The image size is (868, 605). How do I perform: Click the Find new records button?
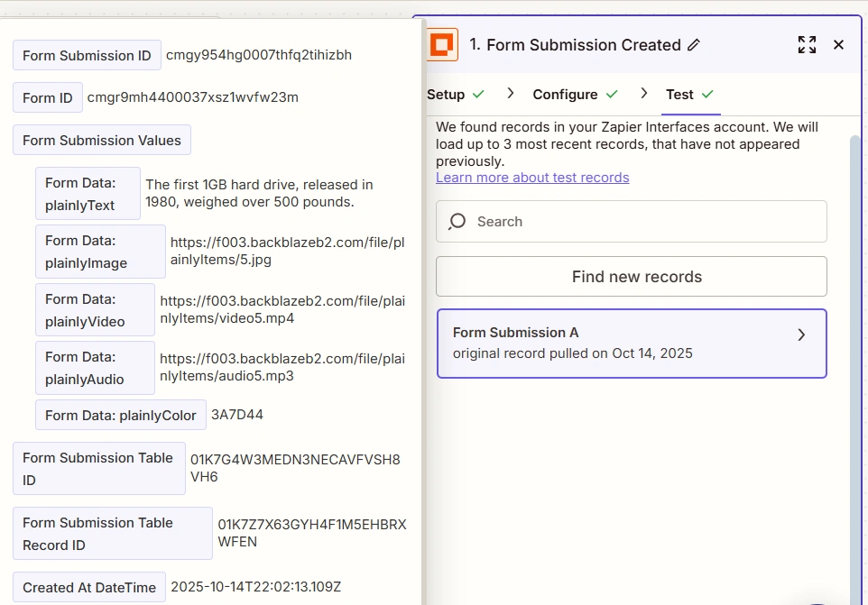[x=631, y=277]
